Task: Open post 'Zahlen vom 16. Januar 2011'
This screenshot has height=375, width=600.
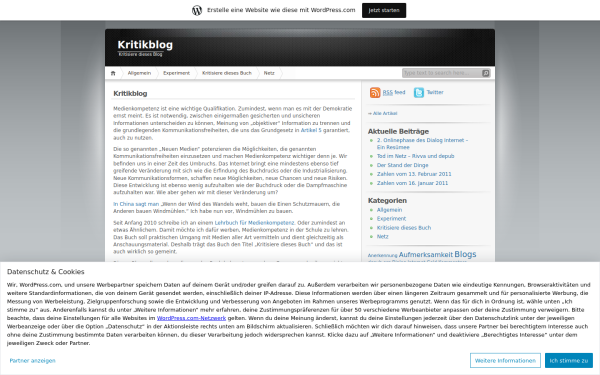Action: [x=412, y=183]
